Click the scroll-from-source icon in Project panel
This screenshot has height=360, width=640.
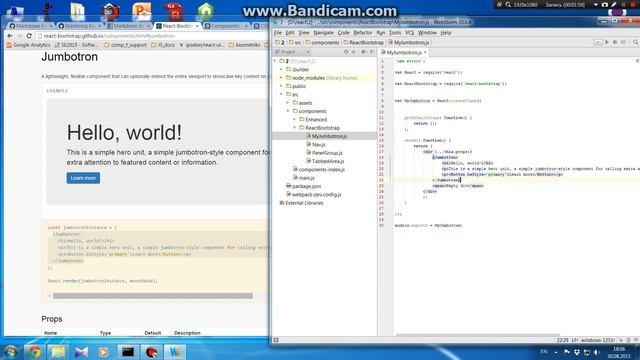point(346,52)
